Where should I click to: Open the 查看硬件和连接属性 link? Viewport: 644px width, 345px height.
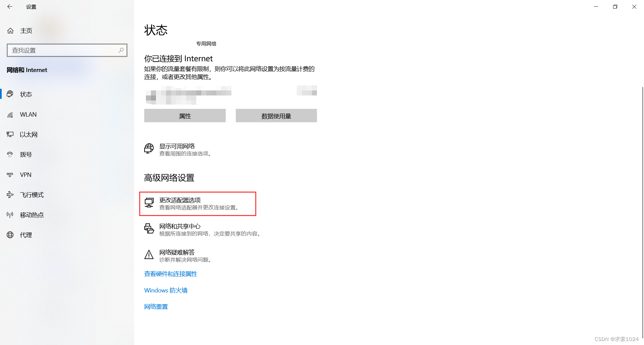[x=171, y=274]
